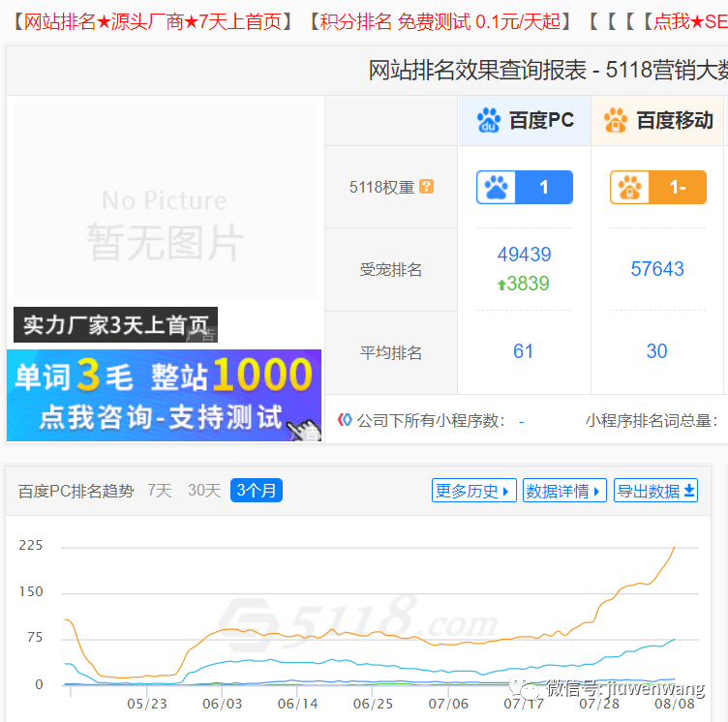728x722 pixels.
Task: Open the 积分排名 免费测试 0.1元/天起 link
Action: click(440, 22)
